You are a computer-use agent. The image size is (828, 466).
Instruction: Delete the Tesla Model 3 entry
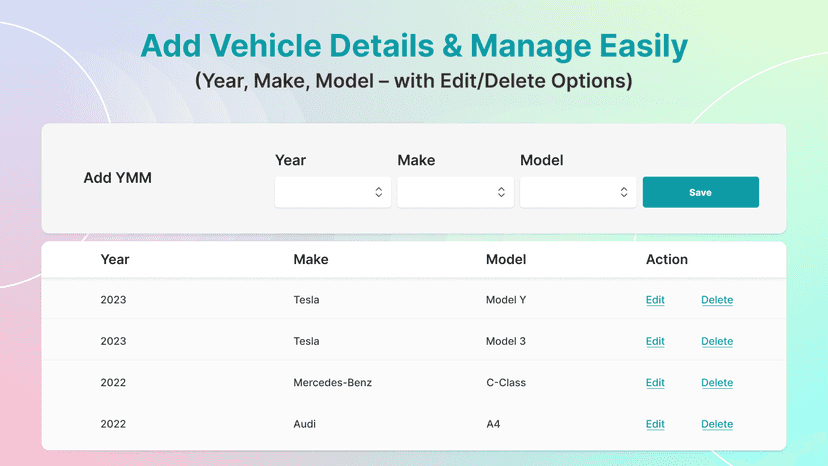[x=717, y=341]
